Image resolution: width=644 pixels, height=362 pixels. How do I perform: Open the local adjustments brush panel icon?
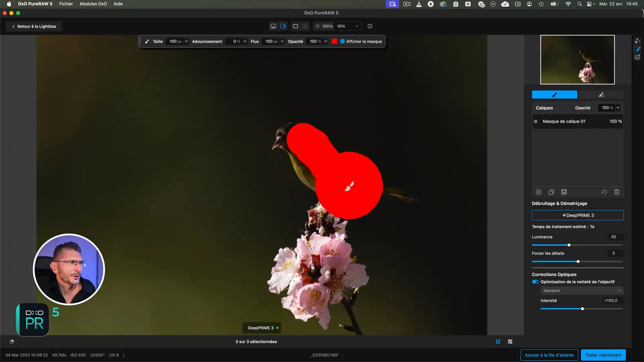click(637, 49)
